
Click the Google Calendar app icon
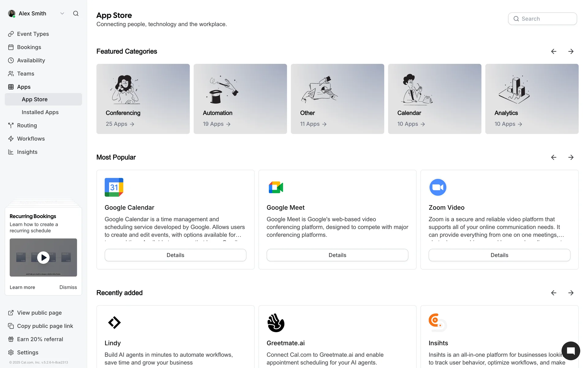tap(114, 187)
